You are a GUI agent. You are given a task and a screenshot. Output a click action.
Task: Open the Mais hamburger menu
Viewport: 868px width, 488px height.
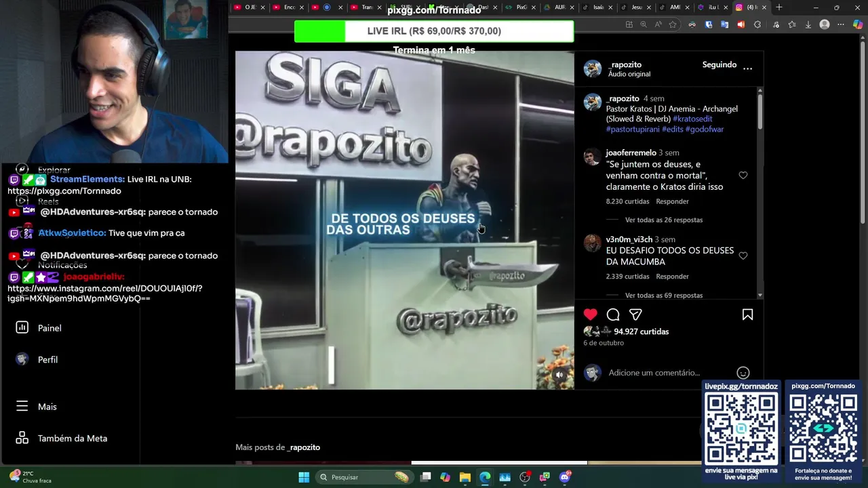[x=22, y=406]
